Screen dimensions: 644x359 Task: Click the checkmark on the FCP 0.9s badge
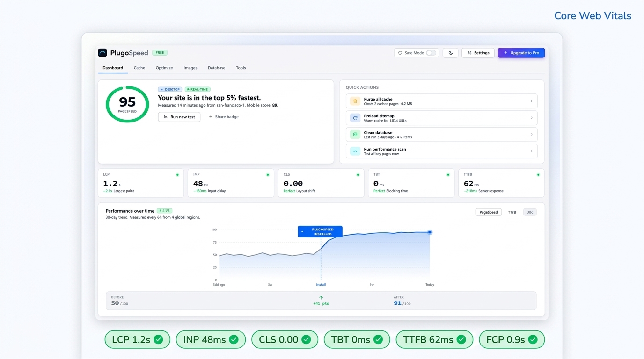click(x=533, y=339)
